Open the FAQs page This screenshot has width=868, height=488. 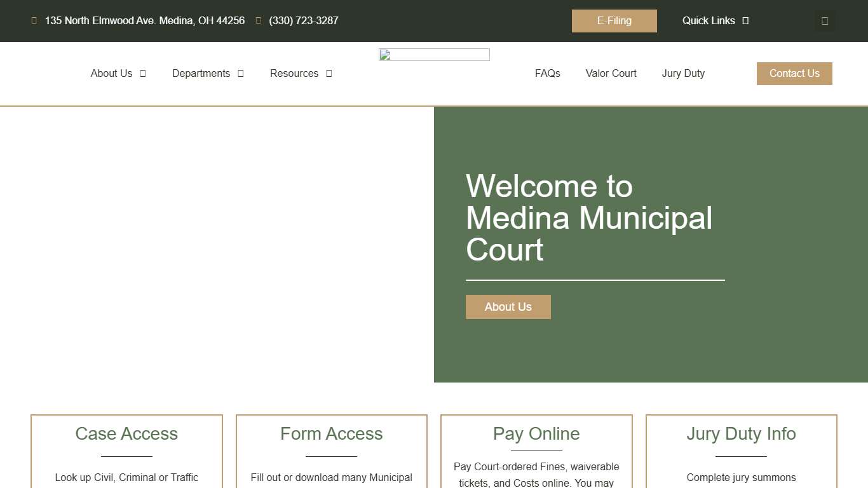[x=547, y=73]
